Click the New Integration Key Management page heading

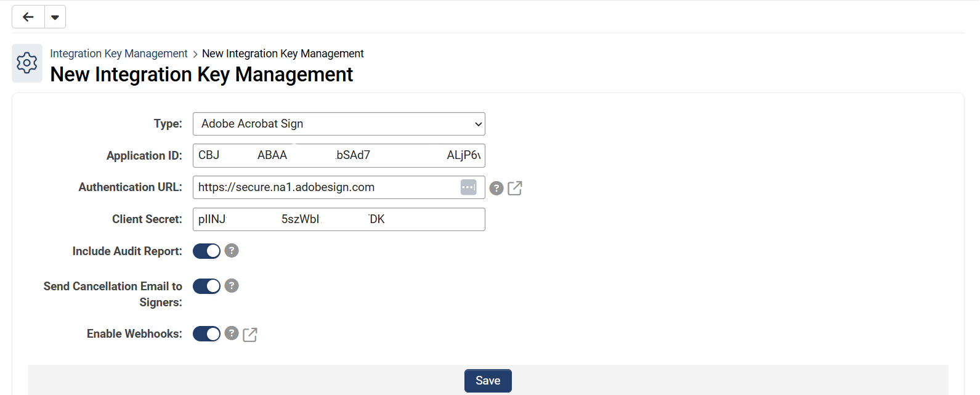(x=201, y=75)
